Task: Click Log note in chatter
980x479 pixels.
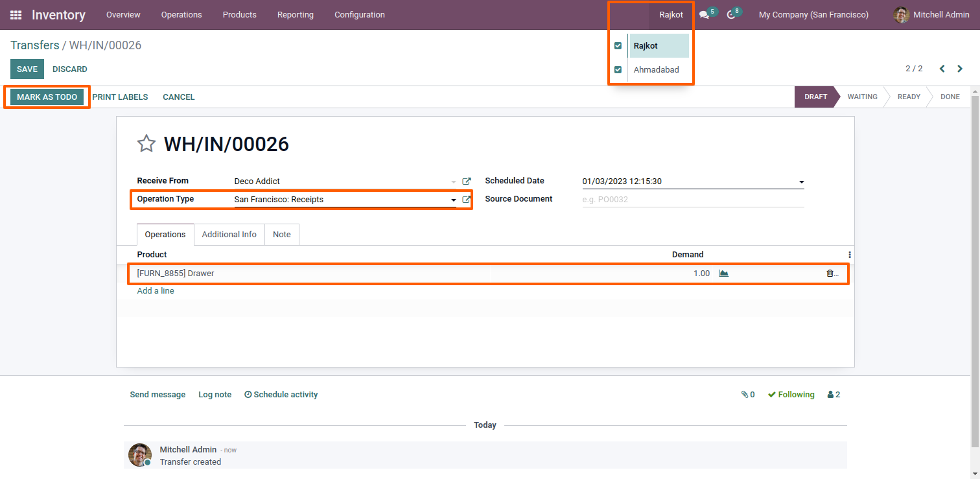Action: click(215, 395)
